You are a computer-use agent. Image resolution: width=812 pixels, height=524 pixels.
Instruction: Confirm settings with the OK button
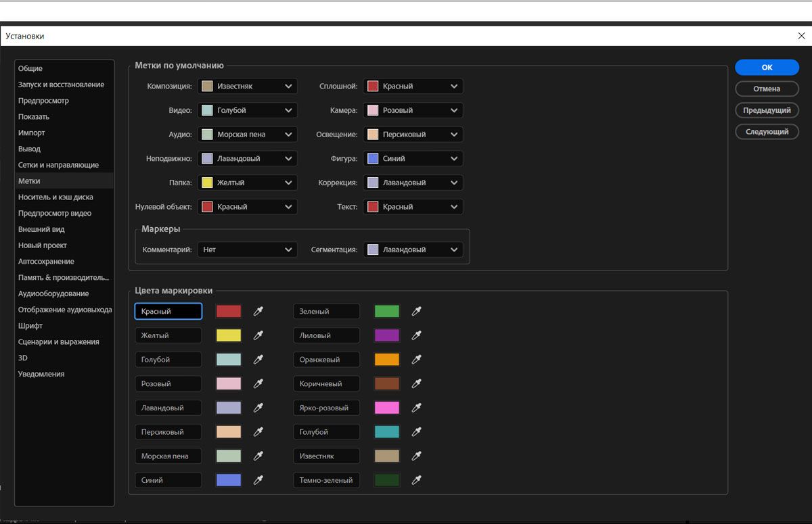click(x=767, y=67)
